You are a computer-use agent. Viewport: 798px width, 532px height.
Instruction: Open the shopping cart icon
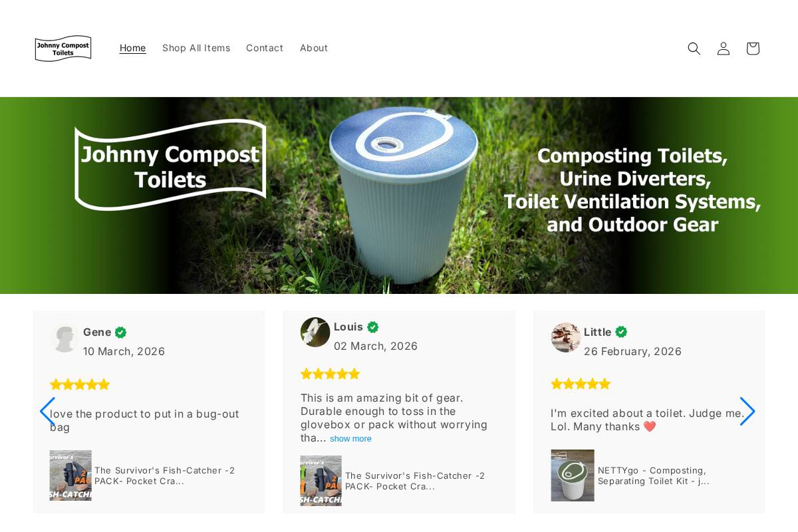coord(752,48)
